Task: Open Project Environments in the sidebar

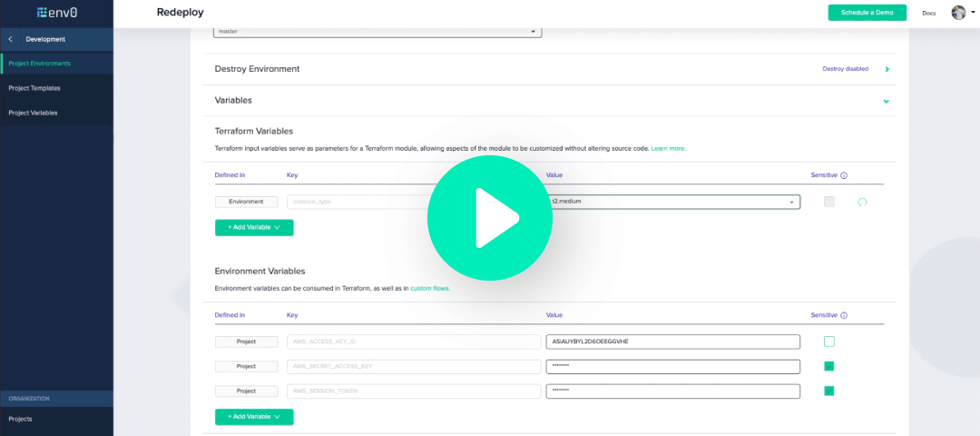Action: coord(57,64)
